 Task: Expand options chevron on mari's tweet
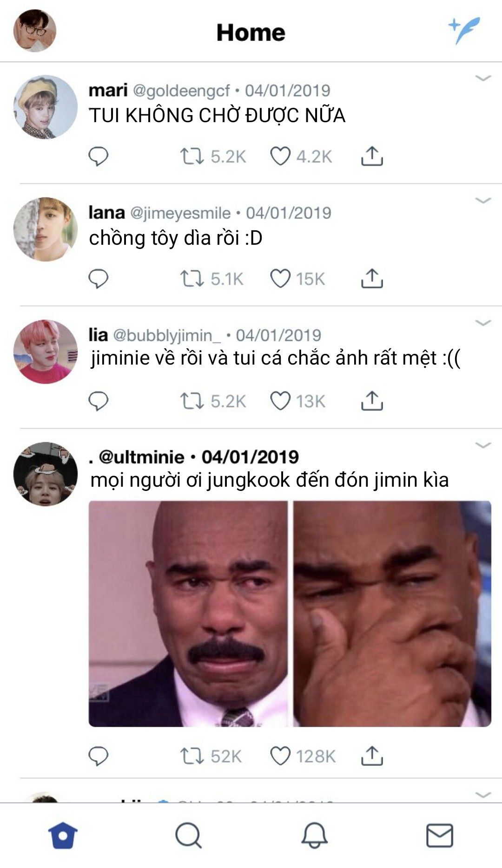pos(483,78)
